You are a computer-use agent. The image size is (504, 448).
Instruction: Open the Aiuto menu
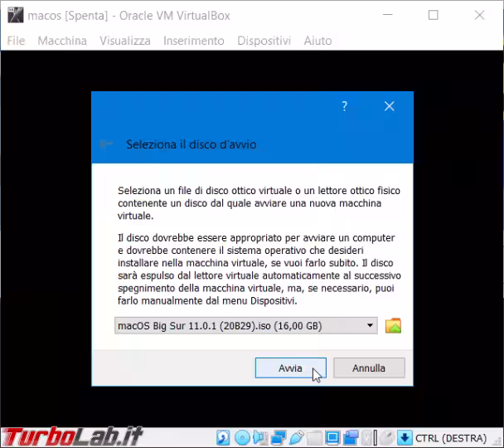pos(317,41)
